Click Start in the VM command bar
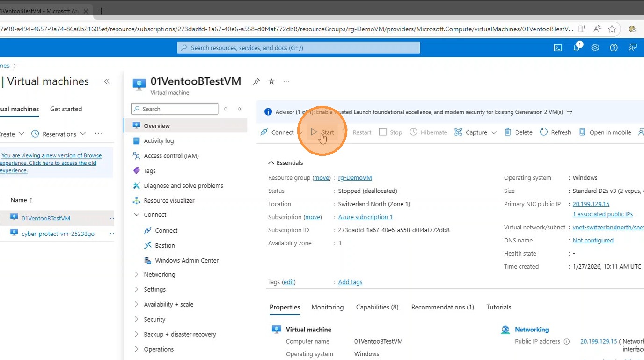Screen dimensions: 644x360 pyautogui.click(x=322, y=132)
